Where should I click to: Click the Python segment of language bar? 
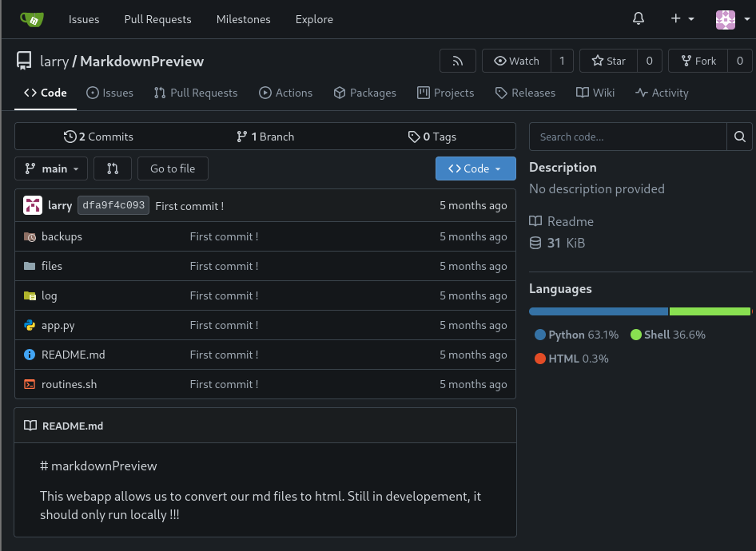(x=598, y=311)
